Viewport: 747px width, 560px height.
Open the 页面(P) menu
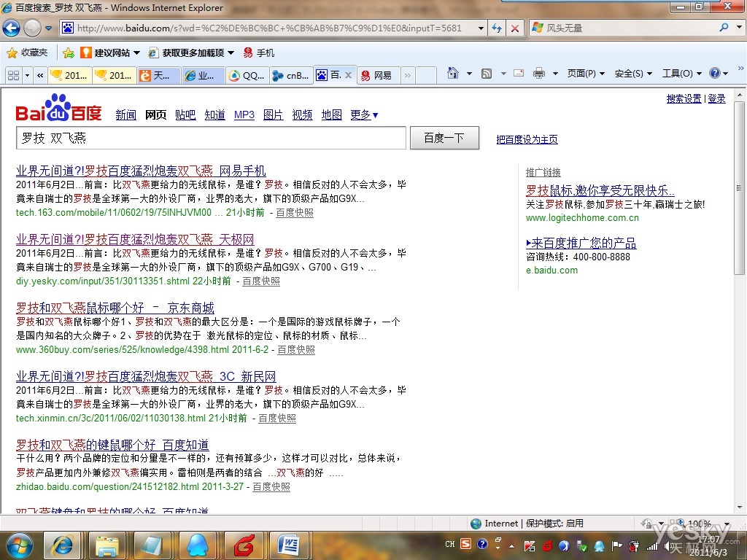click(586, 74)
